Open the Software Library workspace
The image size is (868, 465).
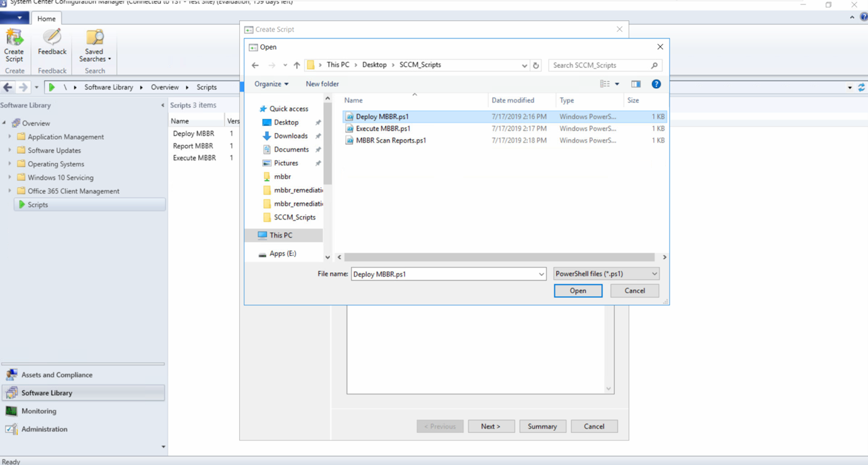coord(83,393)
